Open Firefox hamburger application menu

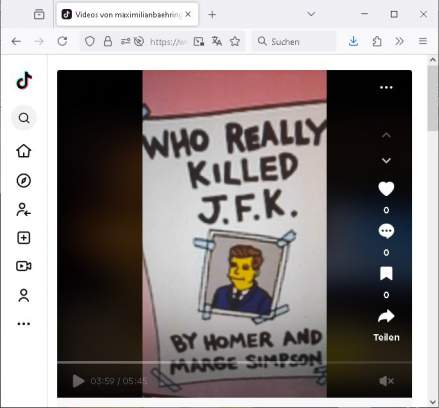[423, 41]
